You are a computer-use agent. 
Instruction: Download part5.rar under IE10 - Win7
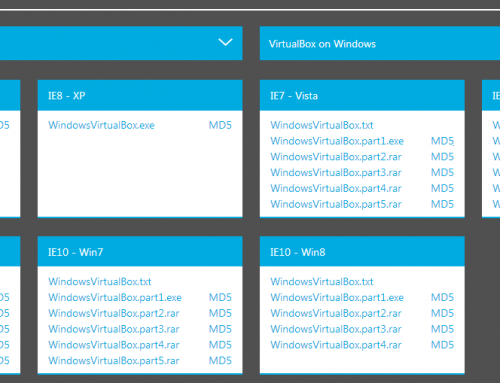pyautogui.click(x=114, y=361)
